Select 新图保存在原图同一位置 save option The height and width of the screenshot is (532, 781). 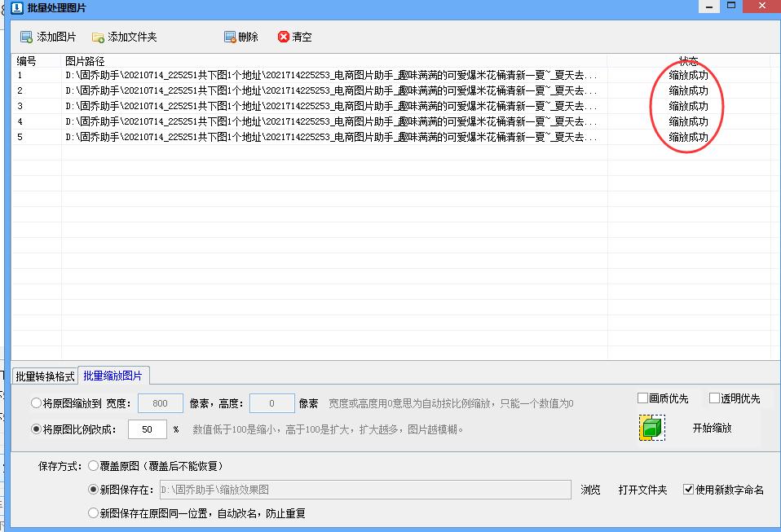[91, 513]
